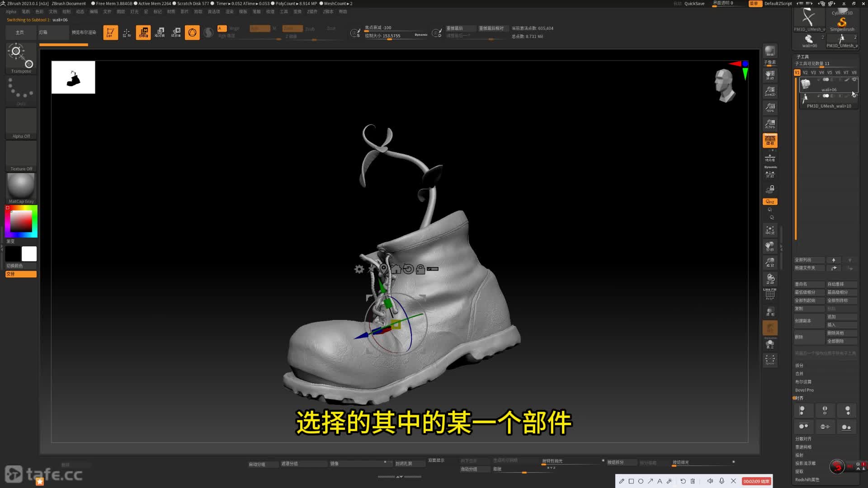Screen dimensions: 868x488
Task: Open the 帮助 (Help) menu
Action: [x=343, y=12]
